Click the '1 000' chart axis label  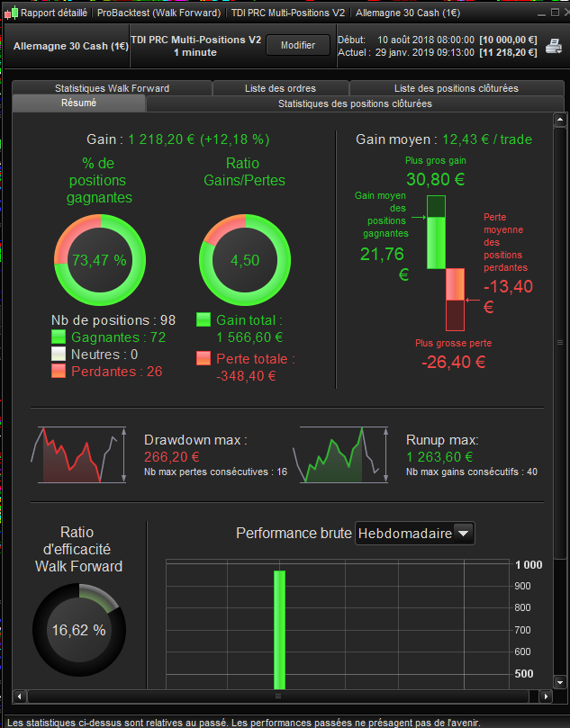tap(529, 565)
